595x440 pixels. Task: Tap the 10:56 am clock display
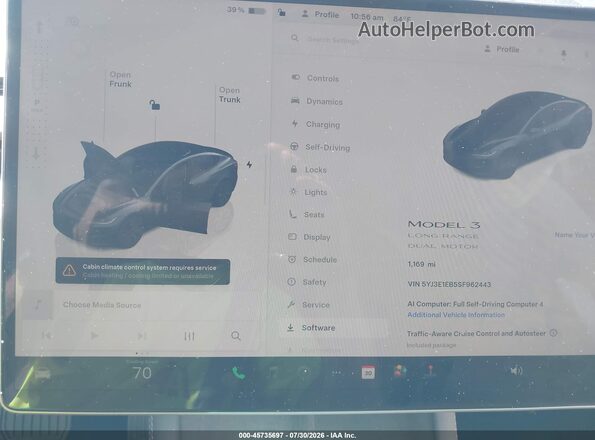pos(367,17)
